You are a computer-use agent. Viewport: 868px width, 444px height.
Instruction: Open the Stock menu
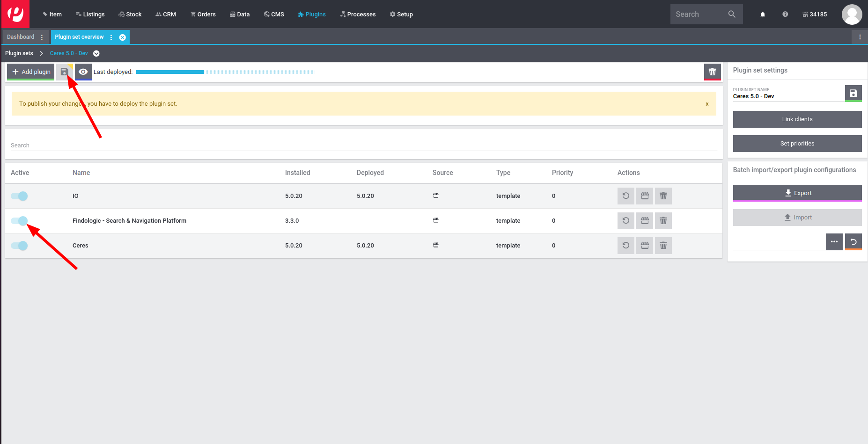tap(130, 15)
